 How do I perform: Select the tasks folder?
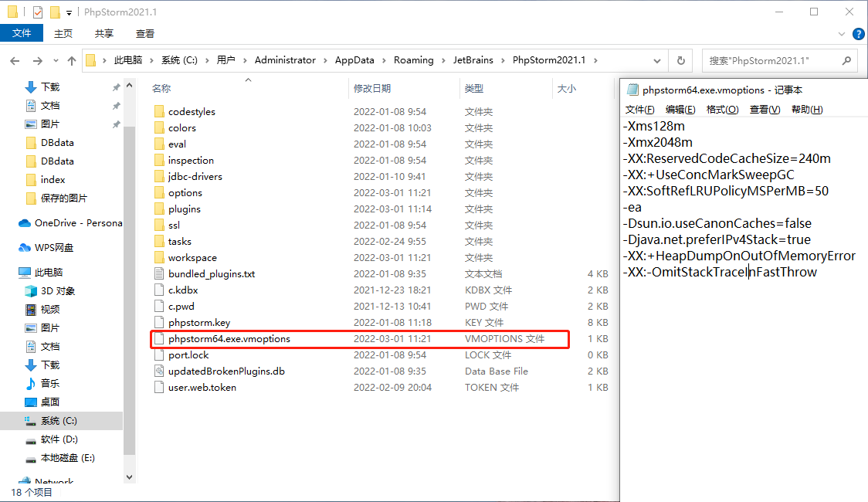[179, 242]
